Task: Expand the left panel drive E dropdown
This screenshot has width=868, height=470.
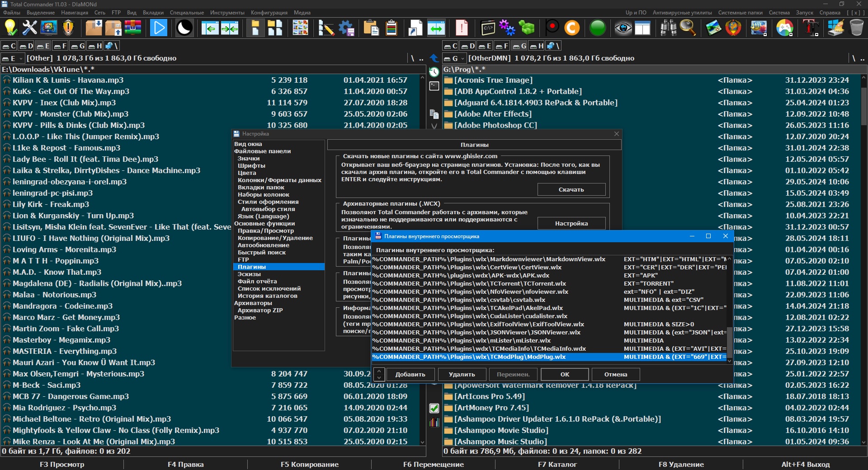Action: point(21,58)
